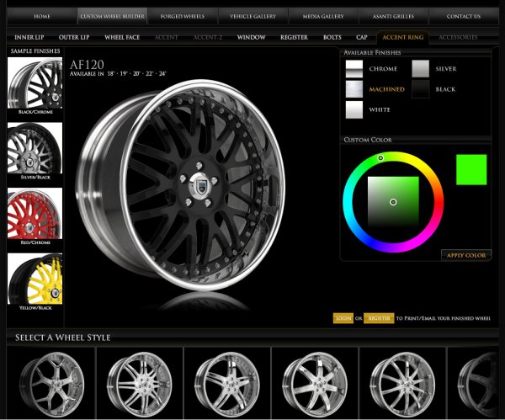This screenshot has width=505, height=420.
Task: Switch to the Wheel Face tab
Action: 123,38
